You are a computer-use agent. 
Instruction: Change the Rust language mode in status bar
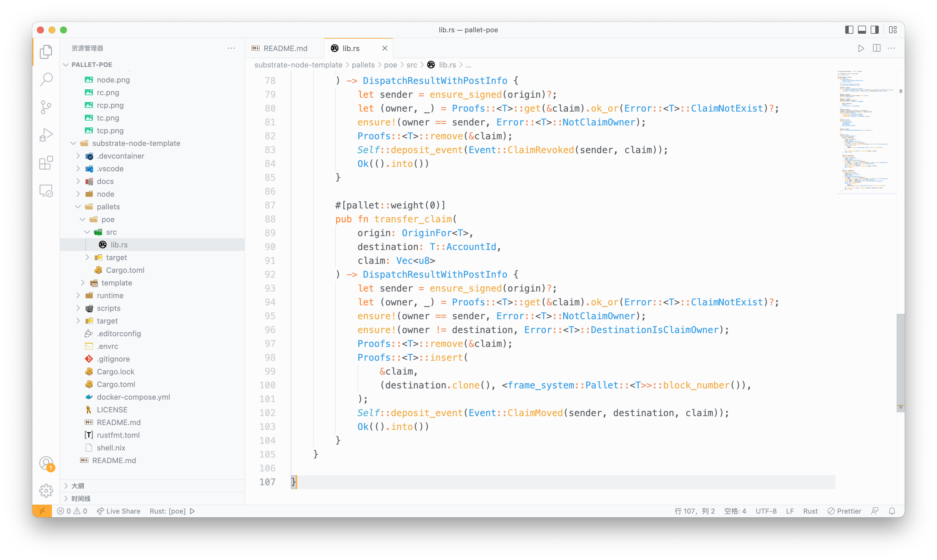coord(810,511)
